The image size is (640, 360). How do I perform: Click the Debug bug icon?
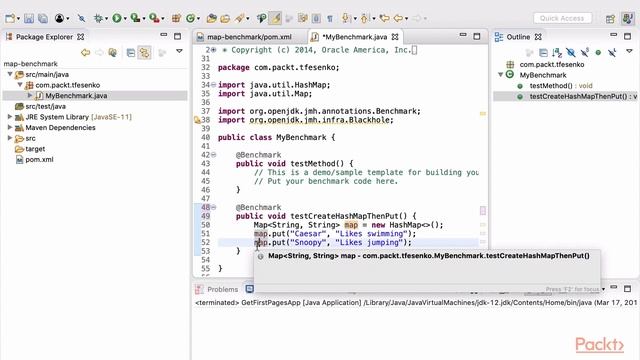point(98,18)
